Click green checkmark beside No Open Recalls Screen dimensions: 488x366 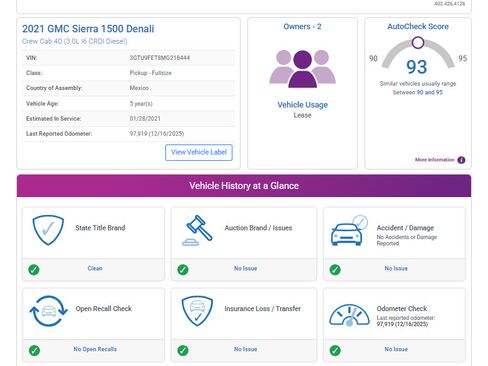click(x=34, y=350)
